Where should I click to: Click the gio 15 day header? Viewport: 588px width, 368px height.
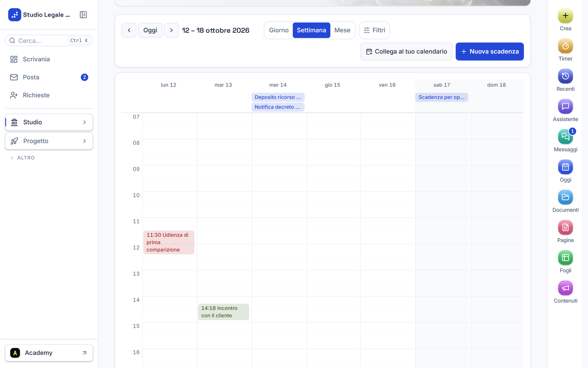333,85
